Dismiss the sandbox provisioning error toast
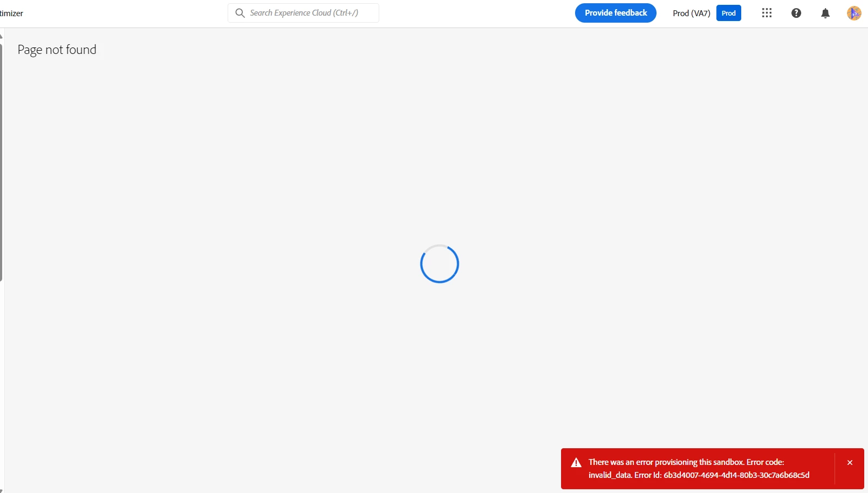This screenshot has width=868, height=493. point(850,463)
